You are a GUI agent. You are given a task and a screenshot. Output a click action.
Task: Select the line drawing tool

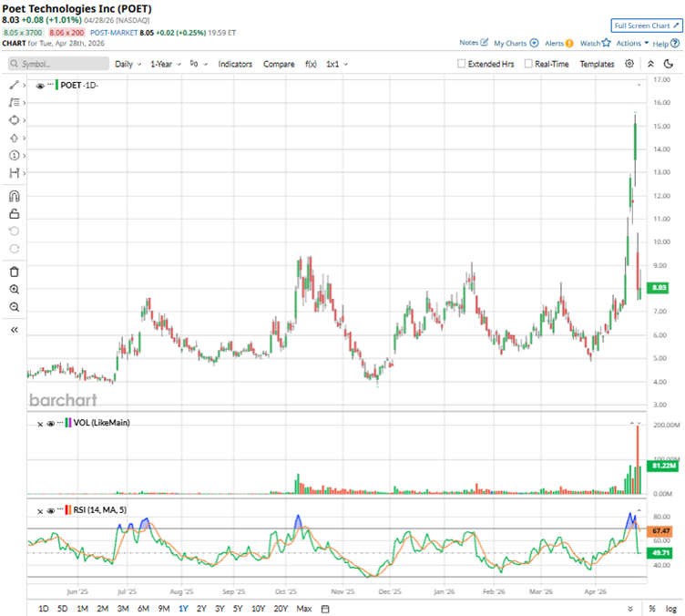click(x=14, y=85)
